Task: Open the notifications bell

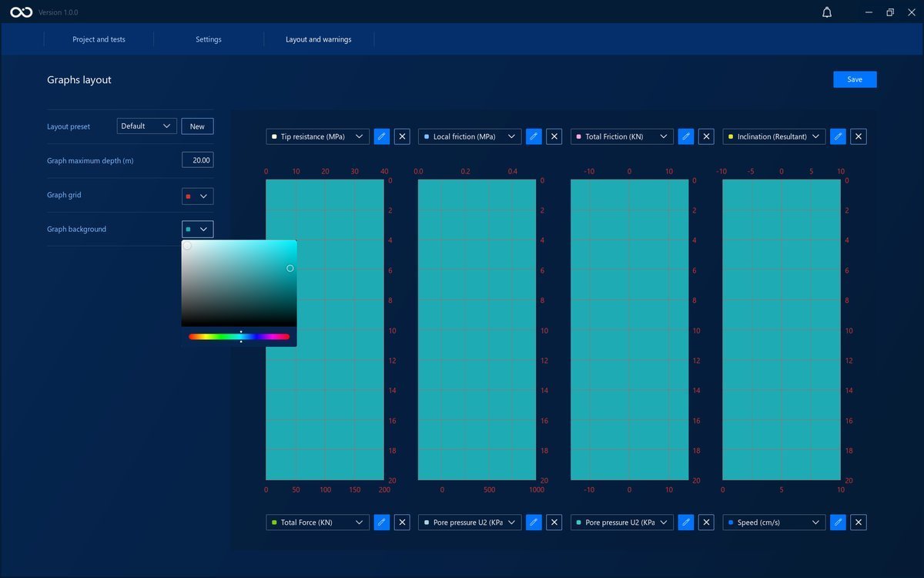Action: pyautogui.click(x=827, y=12)
